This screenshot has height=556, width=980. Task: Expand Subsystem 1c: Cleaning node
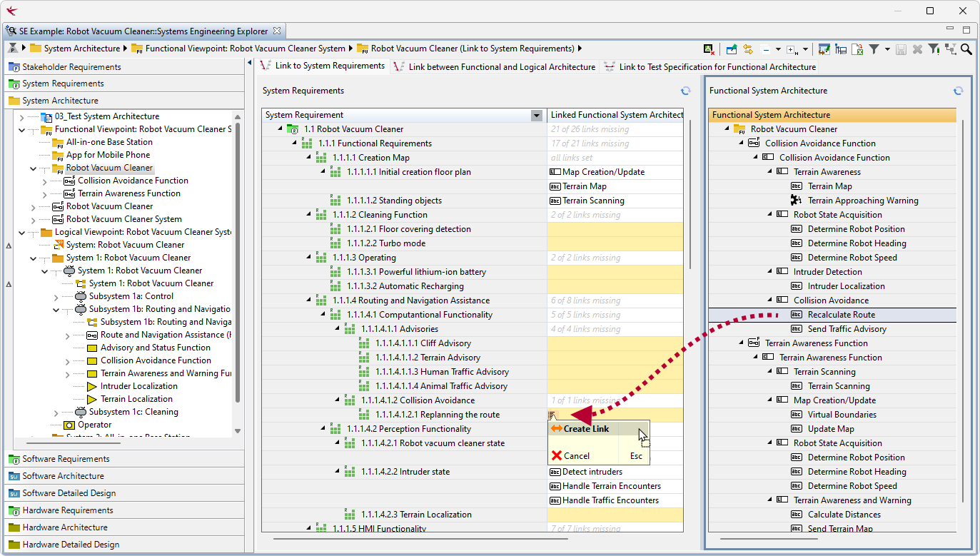pyautogui.click(x=56, y=412)
